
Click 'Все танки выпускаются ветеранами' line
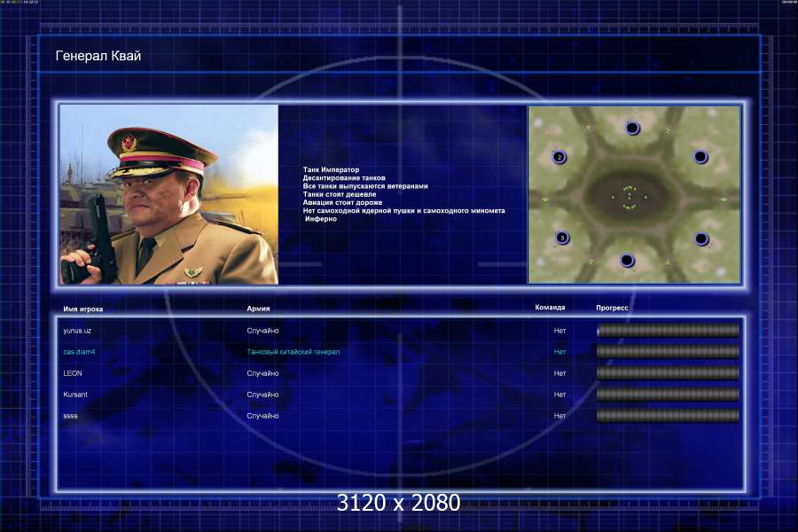[x=365, y=186]
